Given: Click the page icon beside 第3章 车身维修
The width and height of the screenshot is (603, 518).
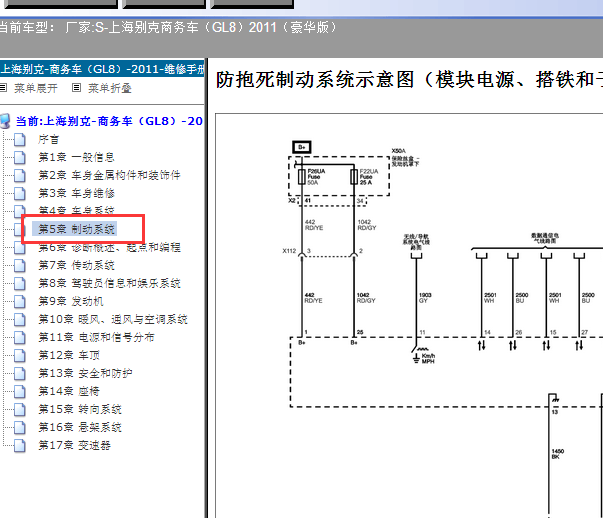Looking at the screenshot, I should [20, 194].
